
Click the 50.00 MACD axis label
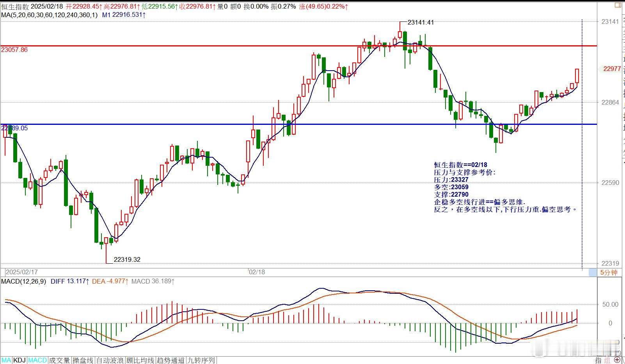coord(610,304)
